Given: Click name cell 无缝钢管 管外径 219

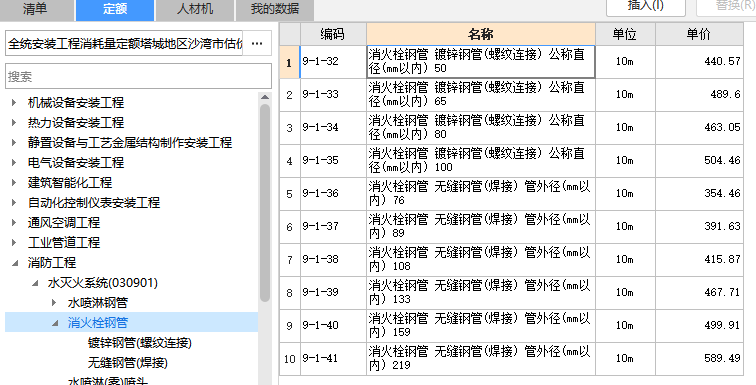Looking at the screenshot, I should click(481, 359).
